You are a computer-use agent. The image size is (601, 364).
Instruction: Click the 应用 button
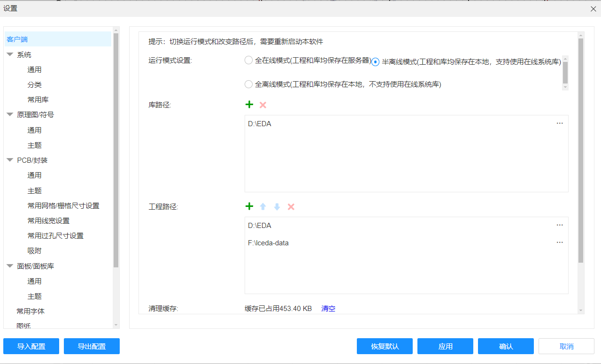click(x=445, y=346)
